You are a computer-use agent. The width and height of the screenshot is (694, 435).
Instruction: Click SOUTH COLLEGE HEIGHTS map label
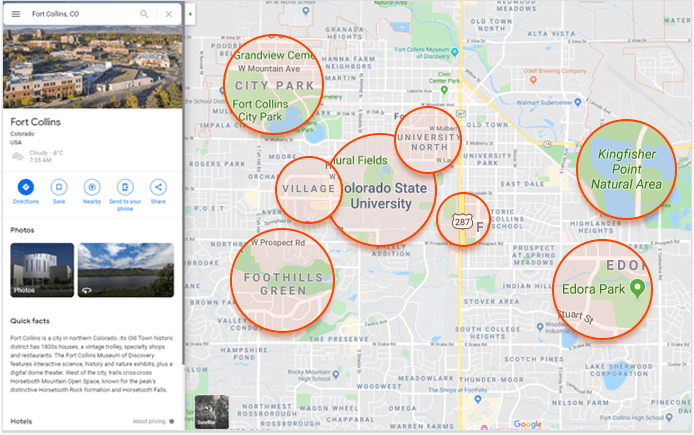pyautogui.click(x=487, y=333)
